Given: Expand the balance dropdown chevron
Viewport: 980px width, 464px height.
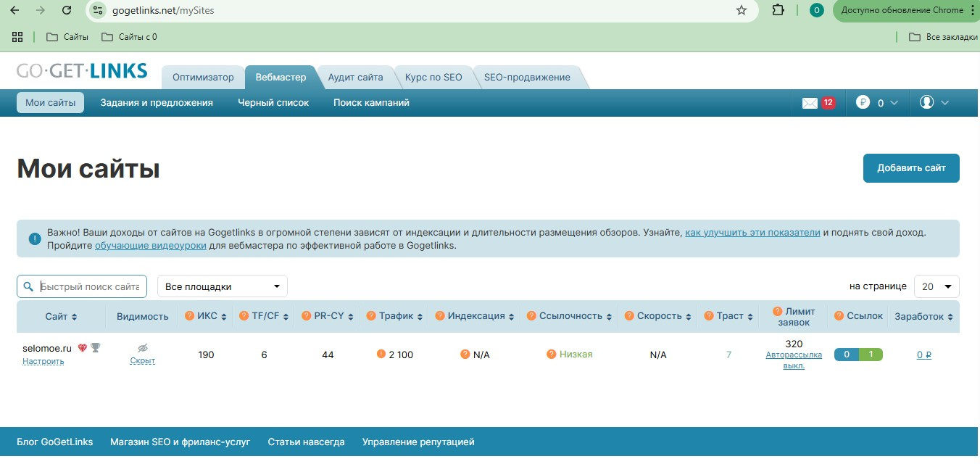Looking at the screenshot, I should point(894,103).
